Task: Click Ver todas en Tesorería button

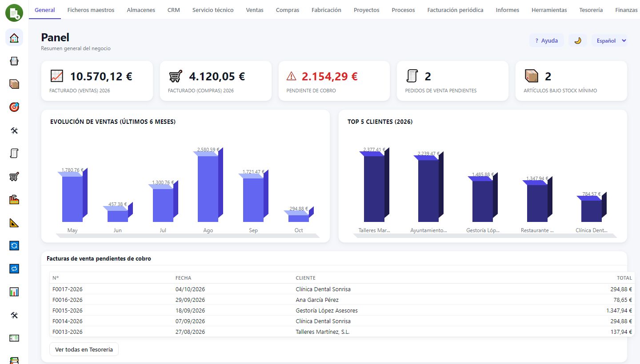Action: pos(84,349)
